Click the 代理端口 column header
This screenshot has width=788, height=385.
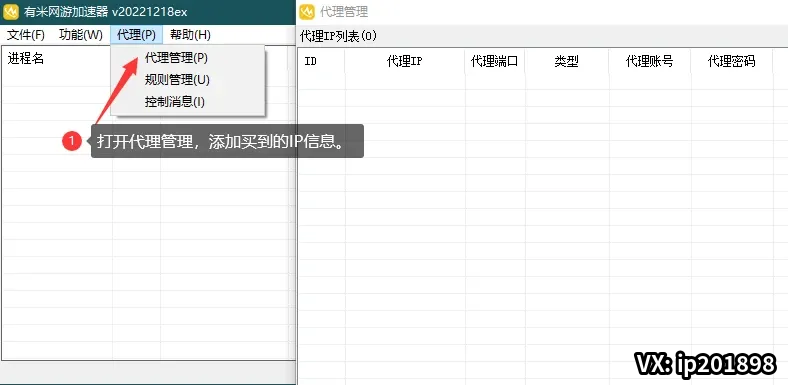[x=495, y=61]
